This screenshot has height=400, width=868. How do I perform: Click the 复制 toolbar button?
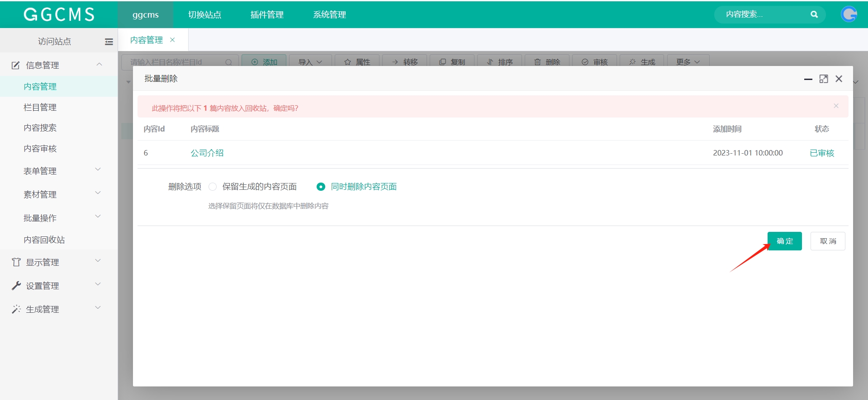pos(452,61)
